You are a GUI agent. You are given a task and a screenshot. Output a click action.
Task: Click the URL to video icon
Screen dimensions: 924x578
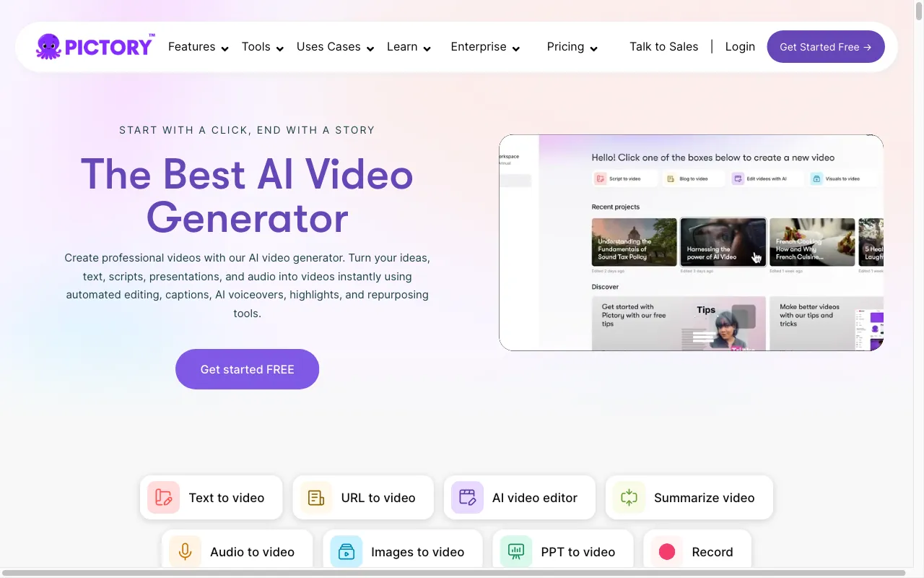[315, 498]
